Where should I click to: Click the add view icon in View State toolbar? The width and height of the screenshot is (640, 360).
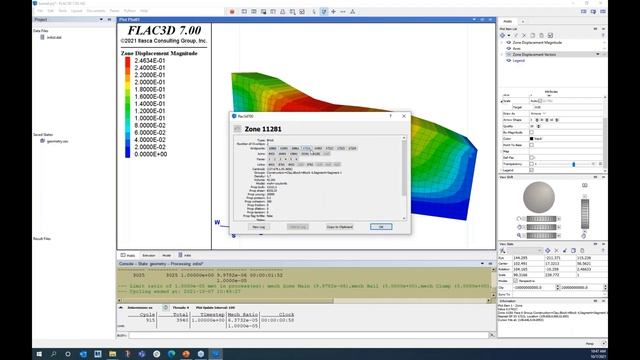(548, 250)
